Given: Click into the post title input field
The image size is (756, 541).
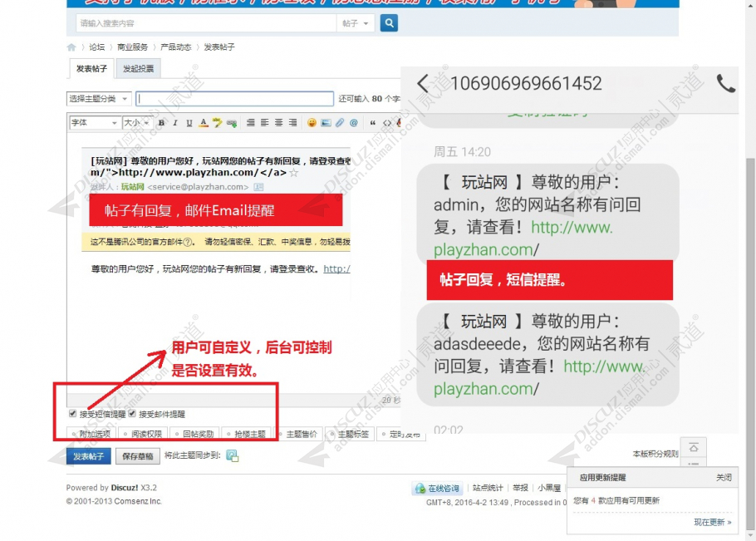Looking at the screenshot, I should click(235, 99).
